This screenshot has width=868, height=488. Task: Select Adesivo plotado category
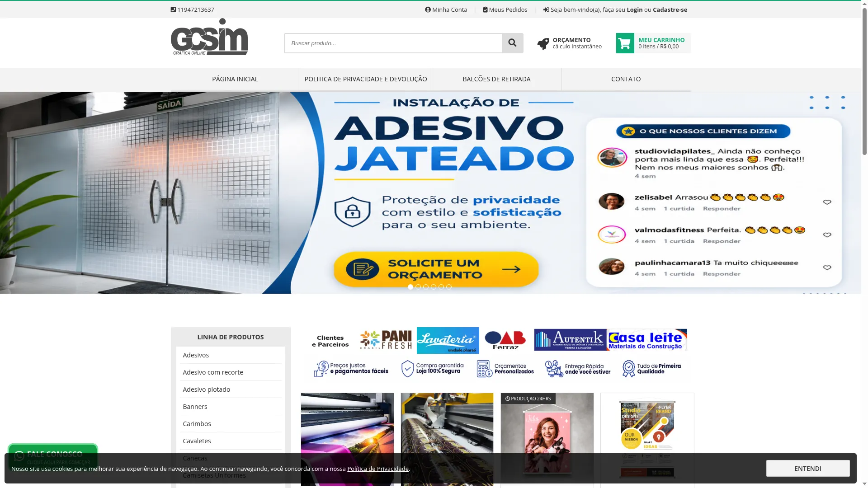[x=231, y=389]
